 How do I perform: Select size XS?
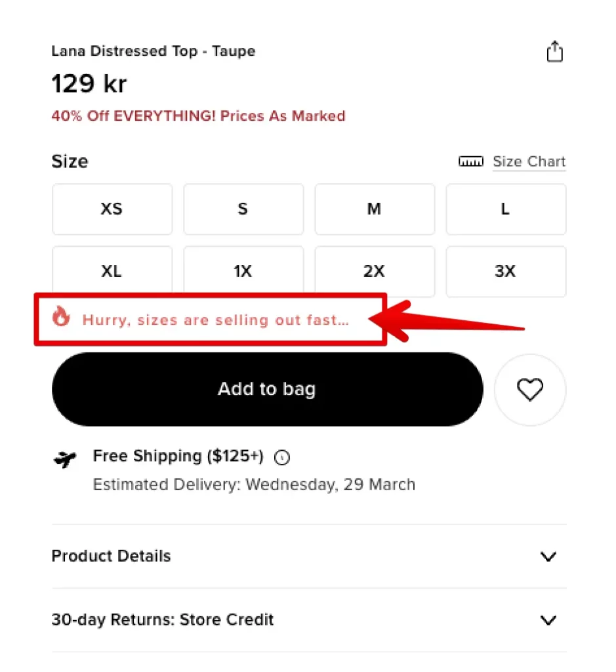point(112,209)
